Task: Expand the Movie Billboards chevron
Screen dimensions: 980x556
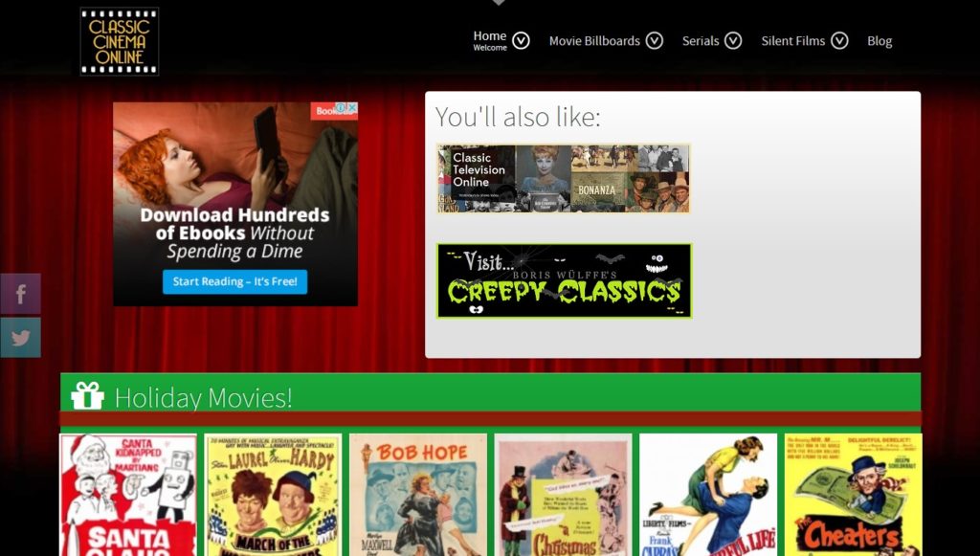Action: click(x=654, y=40)
